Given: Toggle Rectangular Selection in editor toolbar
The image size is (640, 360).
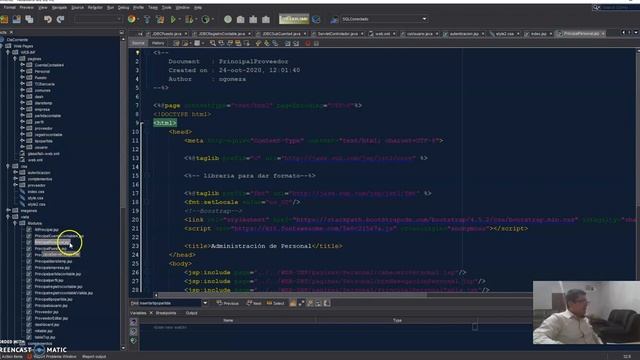Looking at the screenshot, I should point(247,43).
